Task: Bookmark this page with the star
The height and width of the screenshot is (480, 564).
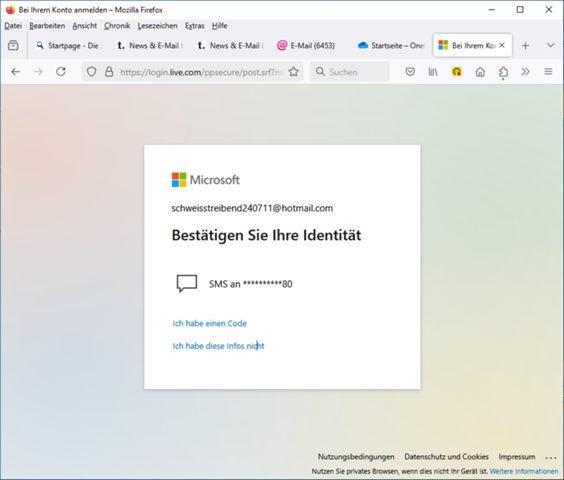Action: 294,72
